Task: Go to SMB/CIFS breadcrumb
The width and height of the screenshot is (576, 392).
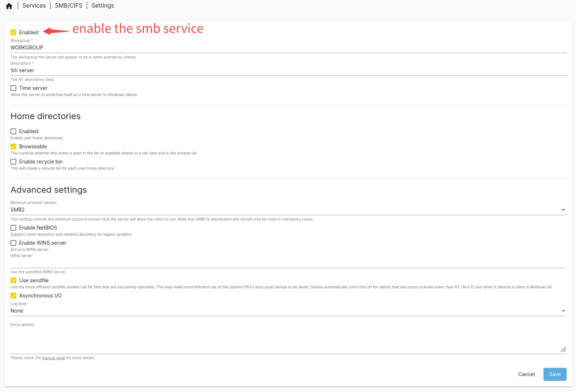Action: (68, 6)
